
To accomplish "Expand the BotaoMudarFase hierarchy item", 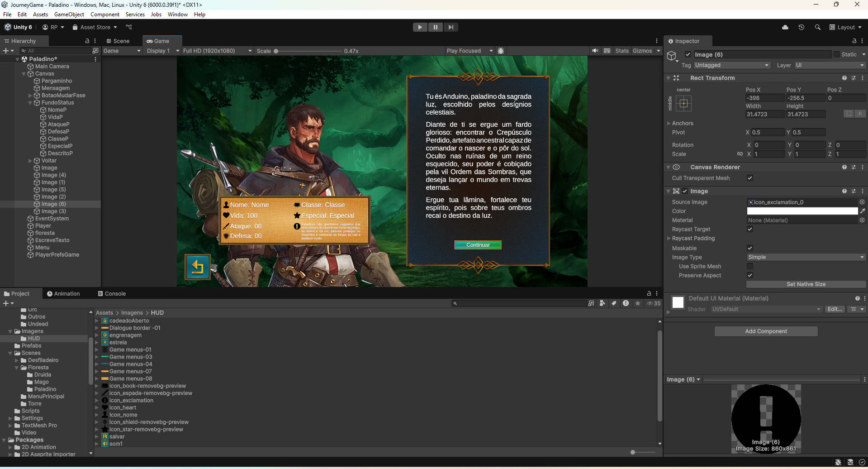I will tap(30, 96).
